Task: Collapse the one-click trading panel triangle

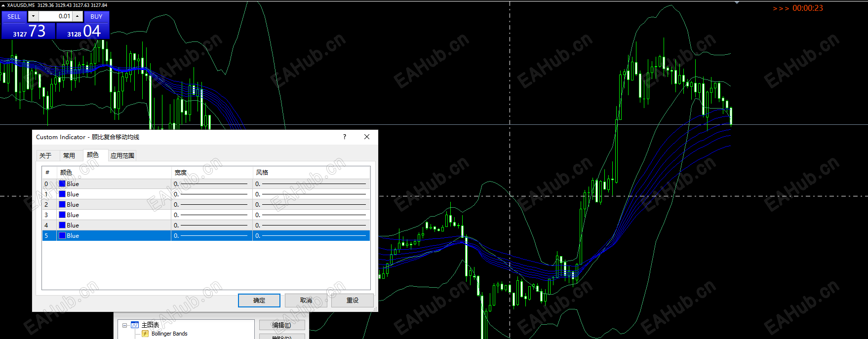Action: 3,5
